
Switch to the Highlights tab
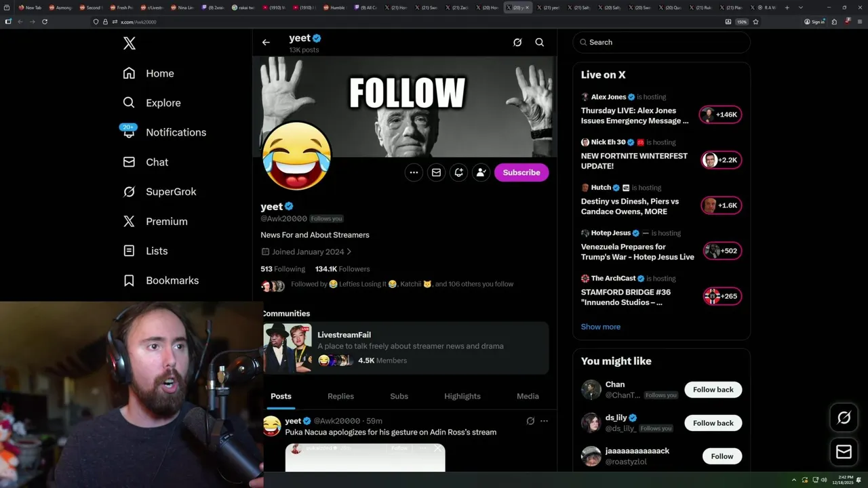pyautogui.click(x=462, y=396)
